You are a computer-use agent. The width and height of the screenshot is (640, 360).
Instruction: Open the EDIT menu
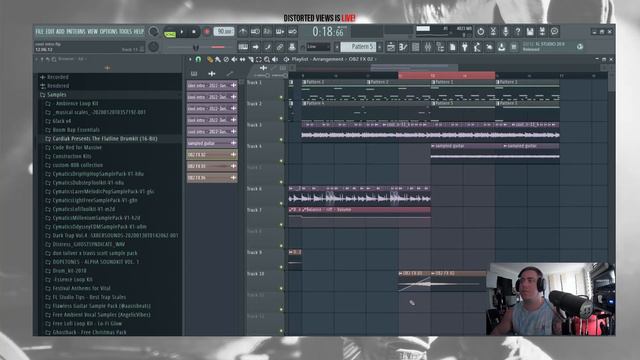pos(50,31)
